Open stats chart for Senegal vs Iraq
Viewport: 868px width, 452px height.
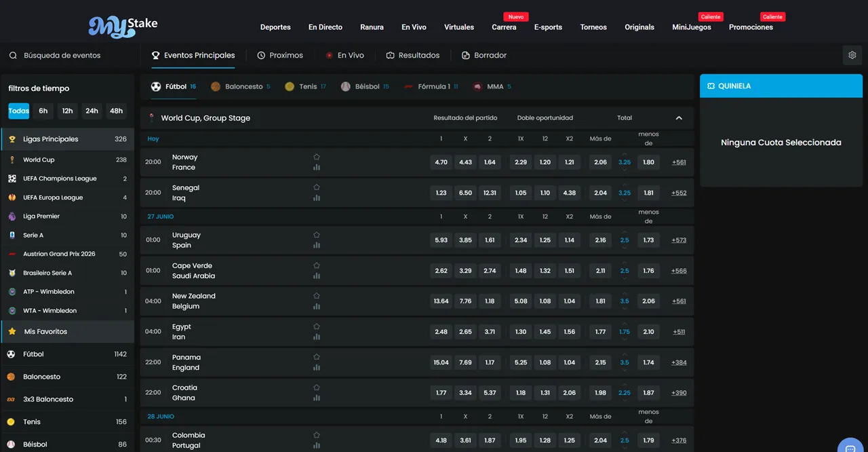[317, 198]
